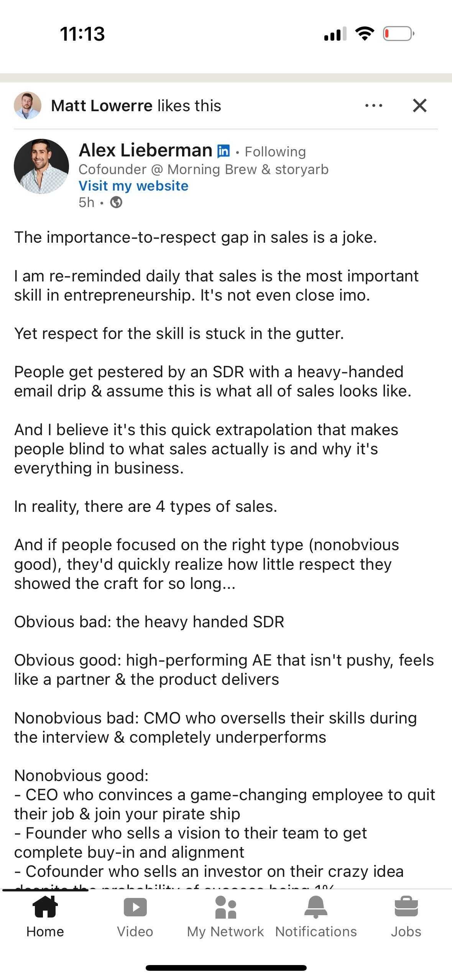The width and height of the screenshot is (452, 980).
Task: Open the post overflow menu with three dots
Action: pyautogui.click(x=373, y=106)
